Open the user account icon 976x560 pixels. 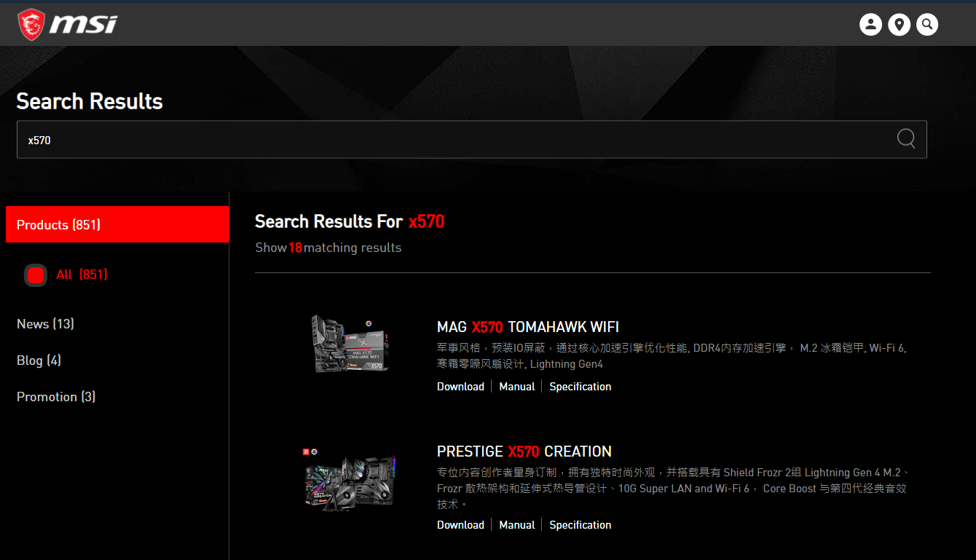click(870, 25)
